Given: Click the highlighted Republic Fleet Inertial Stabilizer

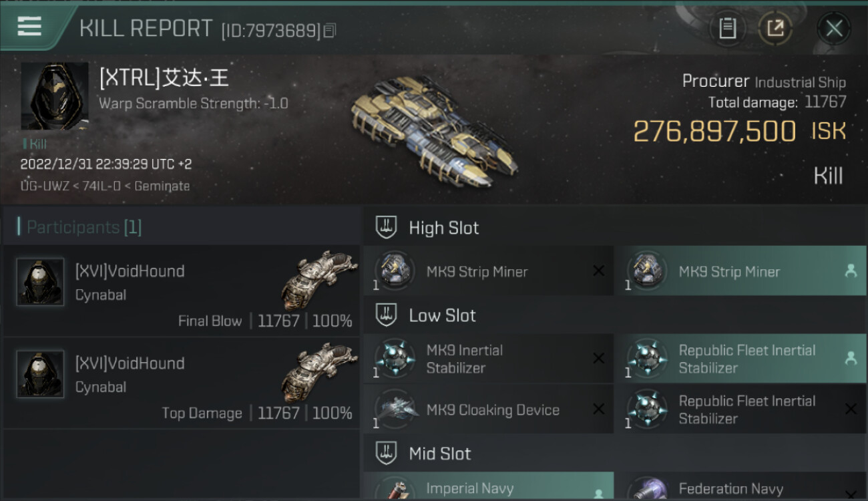Looking at the screenshot, I should click(740, 359).
